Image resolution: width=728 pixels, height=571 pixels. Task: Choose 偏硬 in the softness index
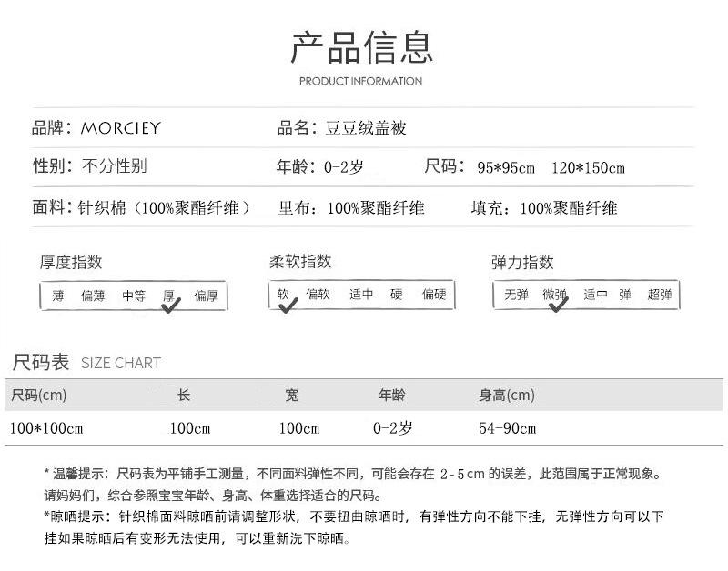[x=434, y=295]
